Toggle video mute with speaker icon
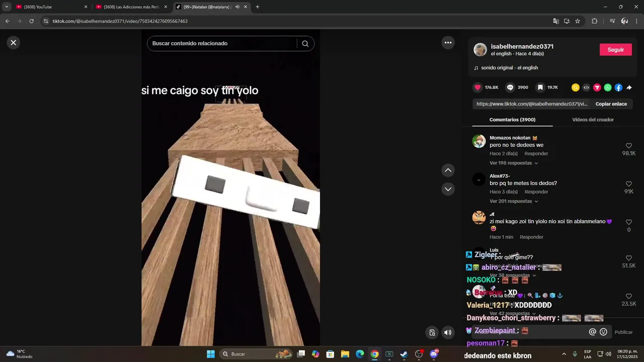The height and width of the screenshot is (362, 644). click(x=447, y=332)
